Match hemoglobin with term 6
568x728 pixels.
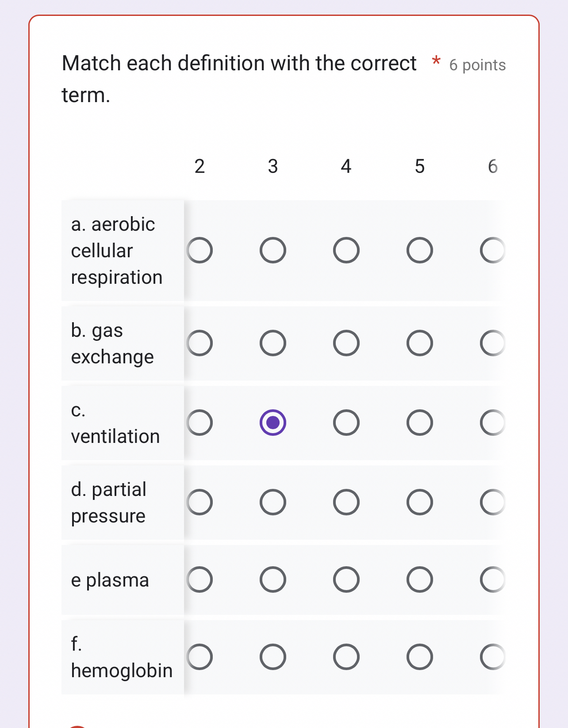[x=492, y=657]
